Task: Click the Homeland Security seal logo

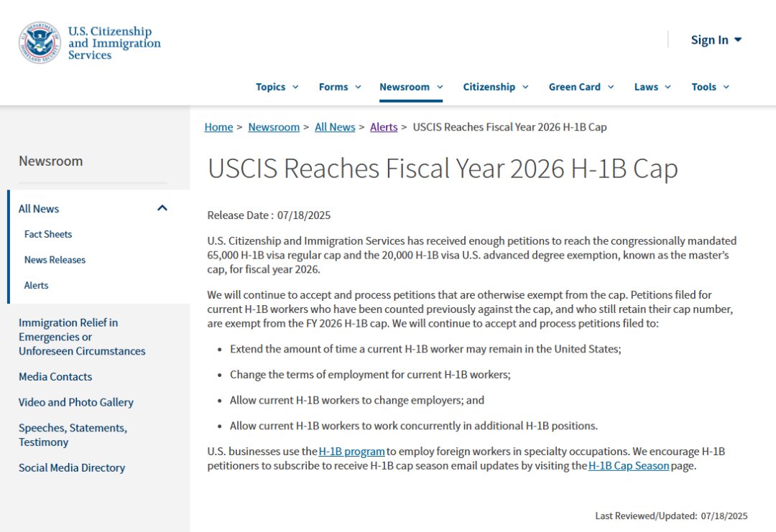Action: tap(40, 42)
